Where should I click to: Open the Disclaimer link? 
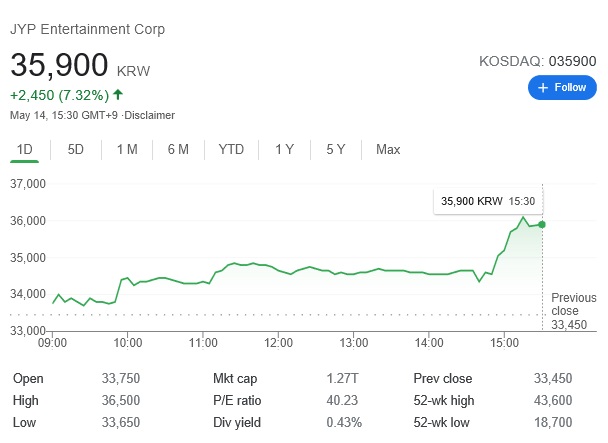click(150, 115)
